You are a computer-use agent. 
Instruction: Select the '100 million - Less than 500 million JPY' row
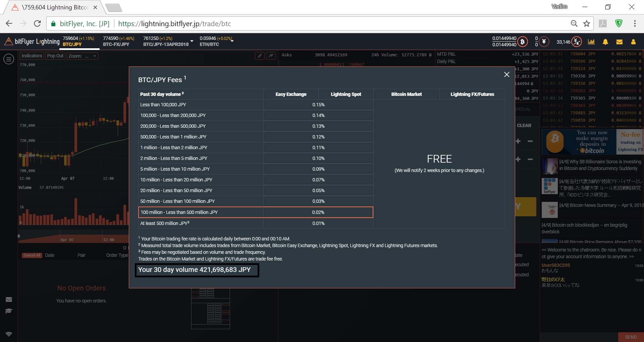[x=256, y=212]
